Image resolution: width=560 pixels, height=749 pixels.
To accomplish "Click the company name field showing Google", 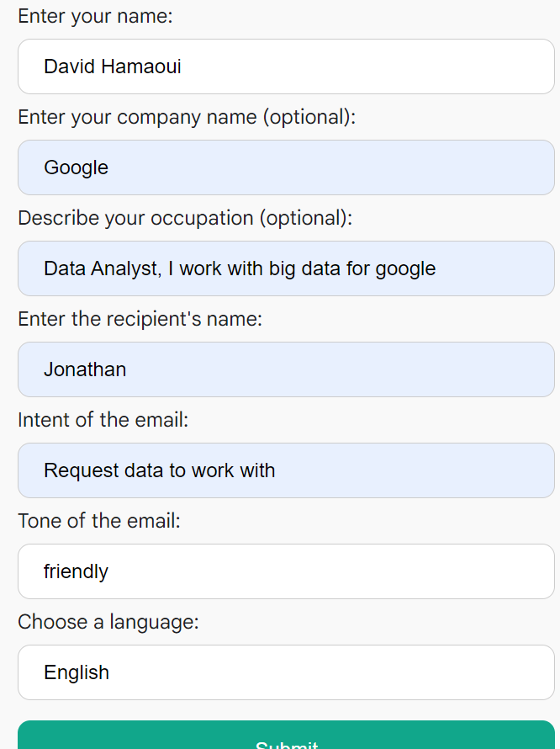I will 286,167.
